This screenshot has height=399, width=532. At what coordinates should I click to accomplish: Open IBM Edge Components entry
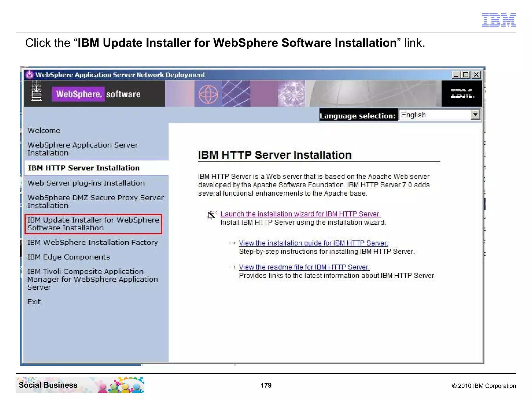click(x=69, y=257)
